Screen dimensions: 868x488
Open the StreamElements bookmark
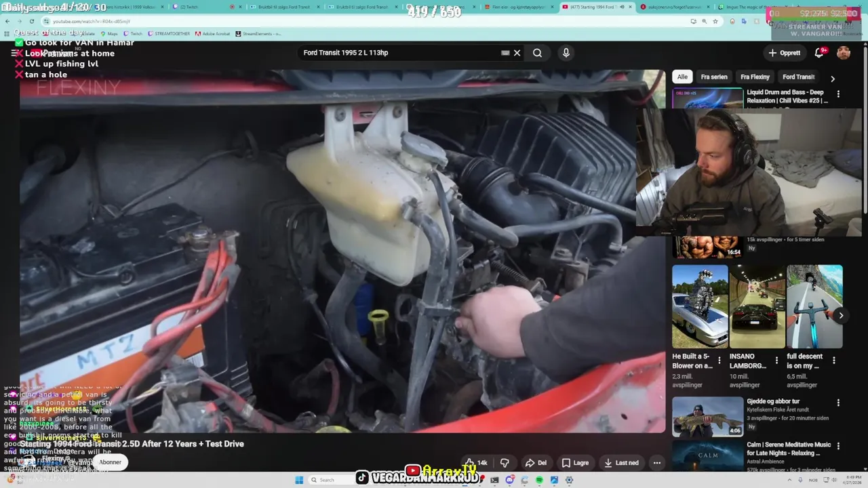(x=258, y=33)
